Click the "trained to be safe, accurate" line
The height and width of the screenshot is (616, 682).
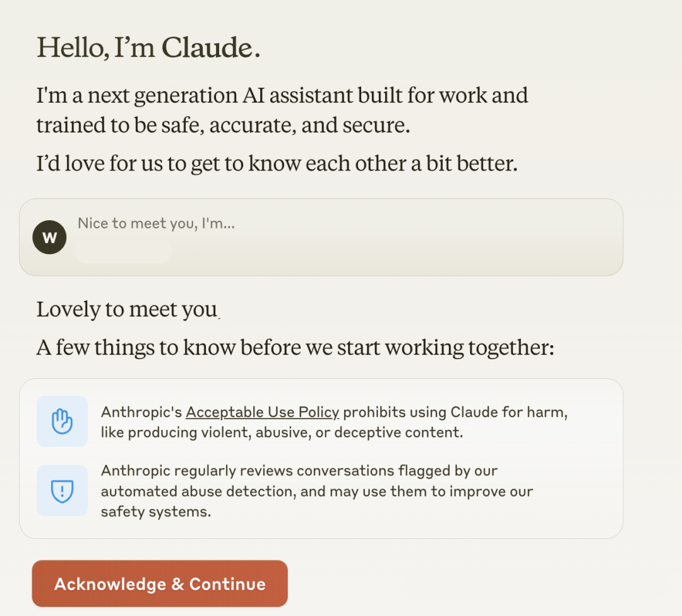tap(223, 125)
